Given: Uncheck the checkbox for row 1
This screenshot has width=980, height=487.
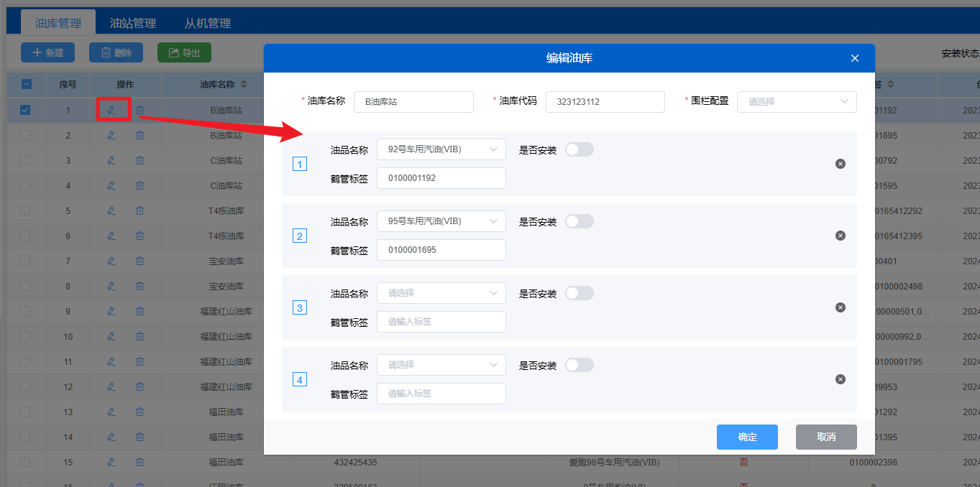Looking at the screenshot, I should 25,110.
